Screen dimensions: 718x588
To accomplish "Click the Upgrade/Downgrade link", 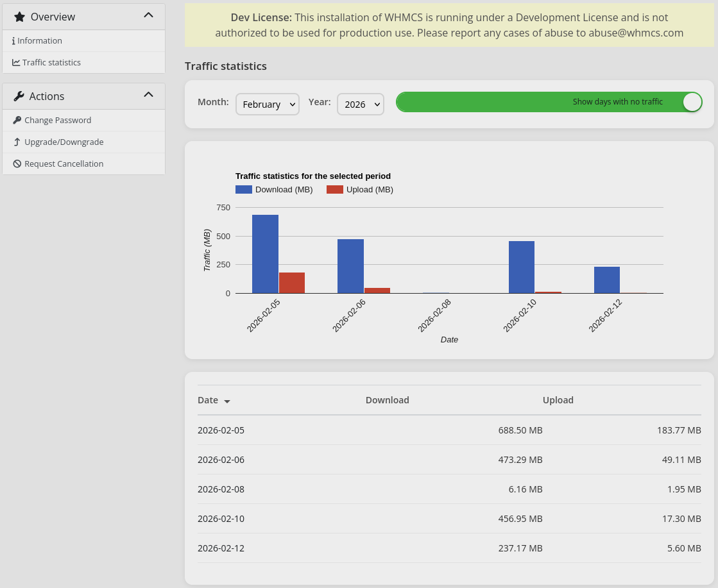I will (64, 142).
